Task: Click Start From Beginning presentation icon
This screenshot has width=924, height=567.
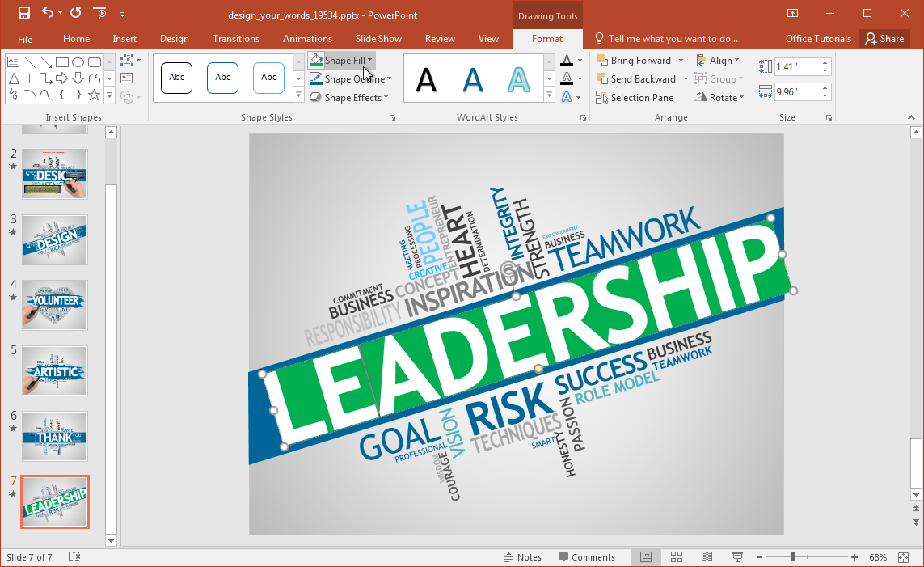Action: 99,13
